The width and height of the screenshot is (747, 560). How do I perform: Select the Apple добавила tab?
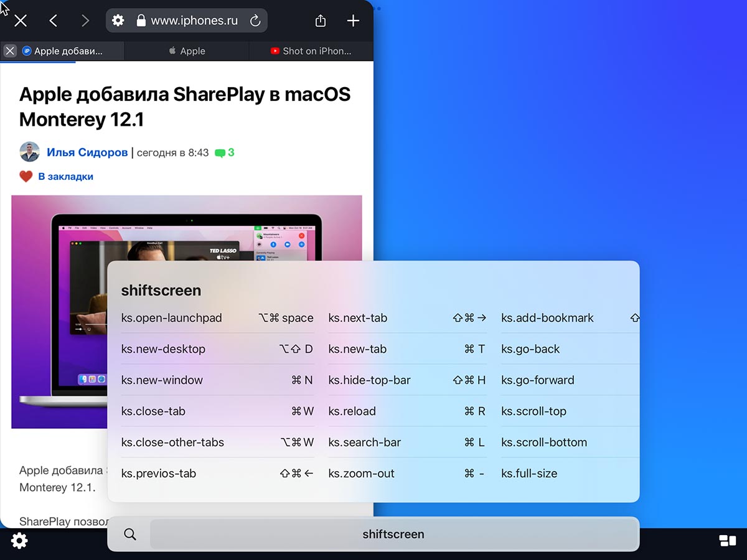62,51
